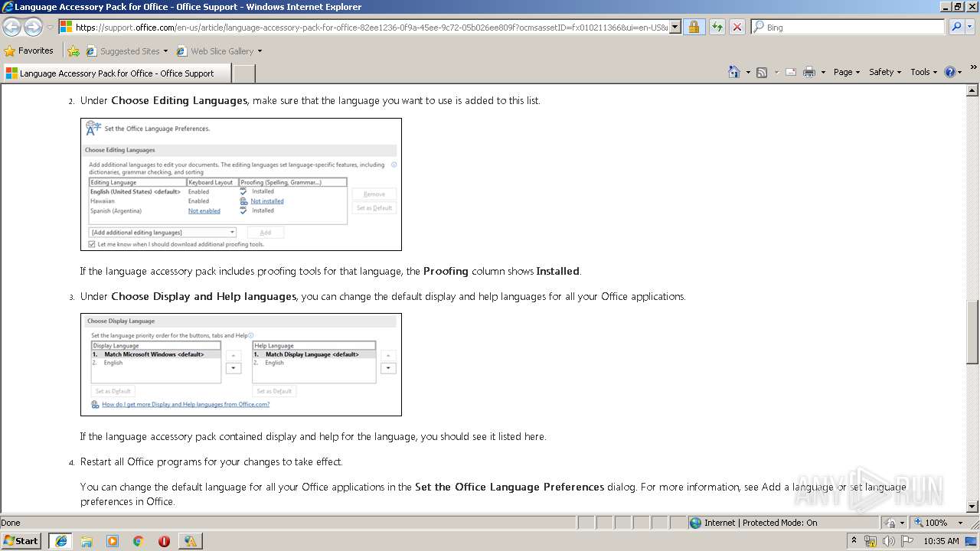Open the Suggested Sites dropdown
Screen dimensions: 980x551
click(x=165, y=51)
